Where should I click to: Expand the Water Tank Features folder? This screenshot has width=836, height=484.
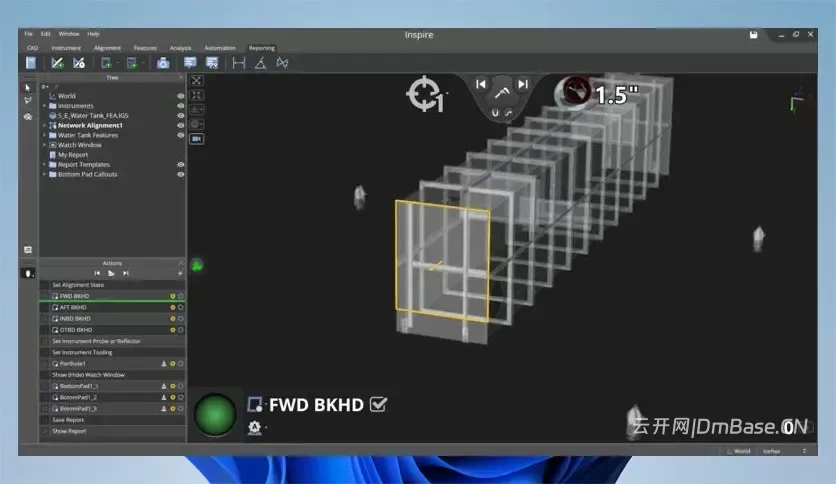pyautogui.click(x=45, y=135)
